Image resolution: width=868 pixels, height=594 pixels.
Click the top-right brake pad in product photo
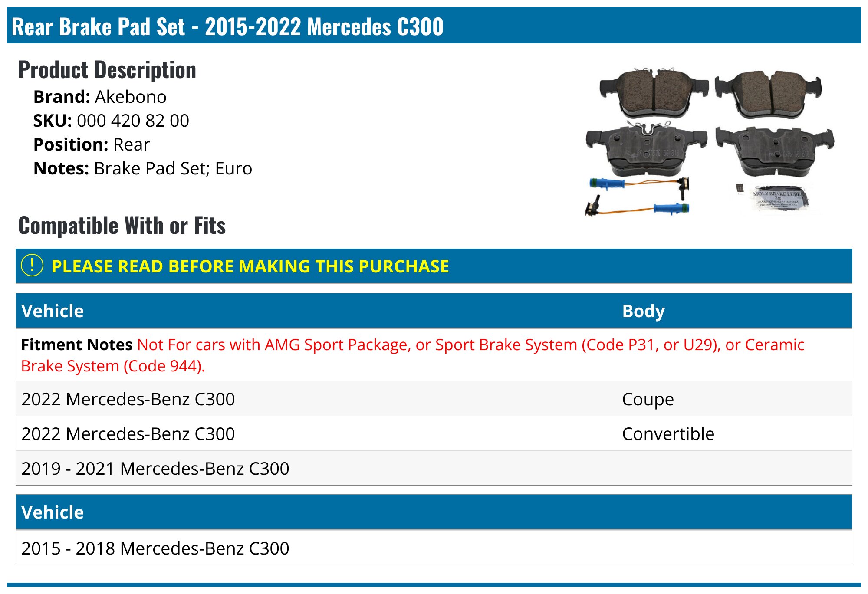768,92
